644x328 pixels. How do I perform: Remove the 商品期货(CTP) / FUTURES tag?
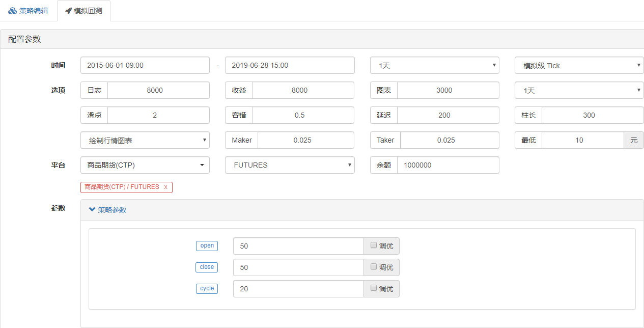tap(165, 187)
